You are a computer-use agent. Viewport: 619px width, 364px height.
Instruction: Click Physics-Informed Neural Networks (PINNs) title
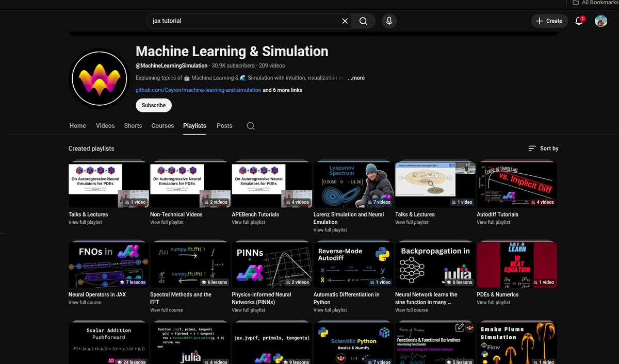tap(262, 299)
